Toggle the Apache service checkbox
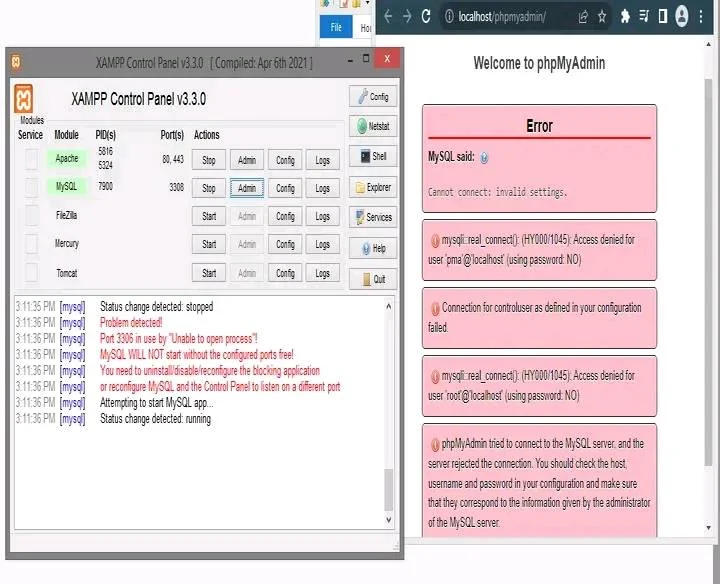Screen dimensions: 720x584 click(31, 159)
